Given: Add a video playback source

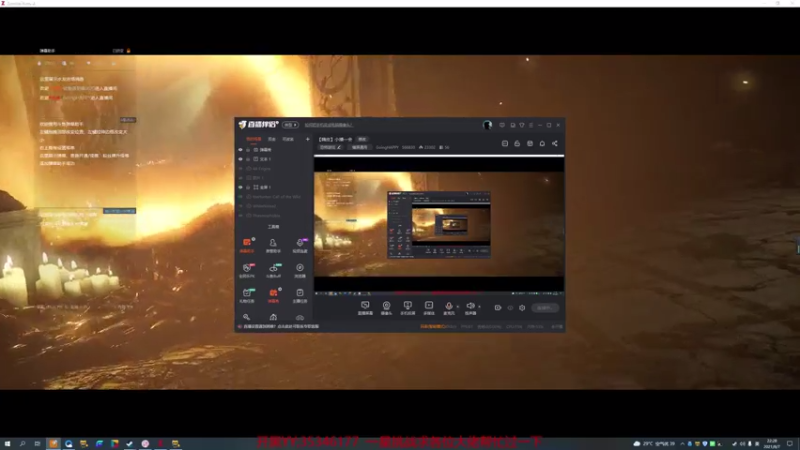Looking at the screenshot, I should click(429, 308).
